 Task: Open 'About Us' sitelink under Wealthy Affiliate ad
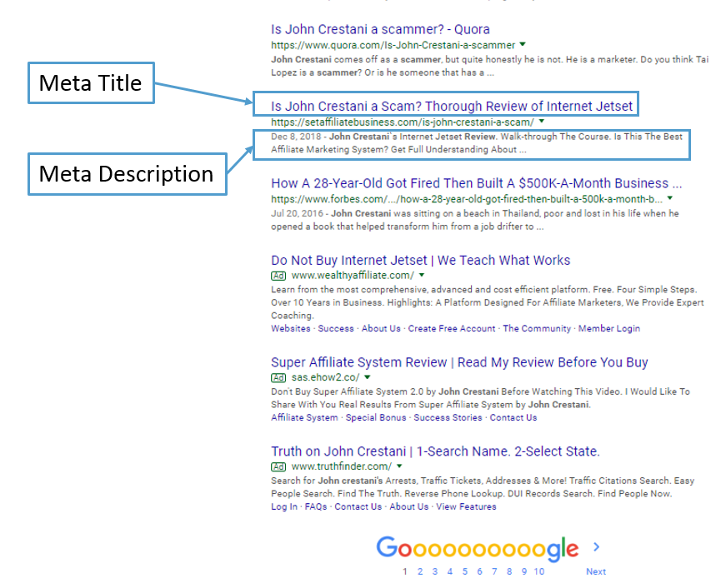381,328
